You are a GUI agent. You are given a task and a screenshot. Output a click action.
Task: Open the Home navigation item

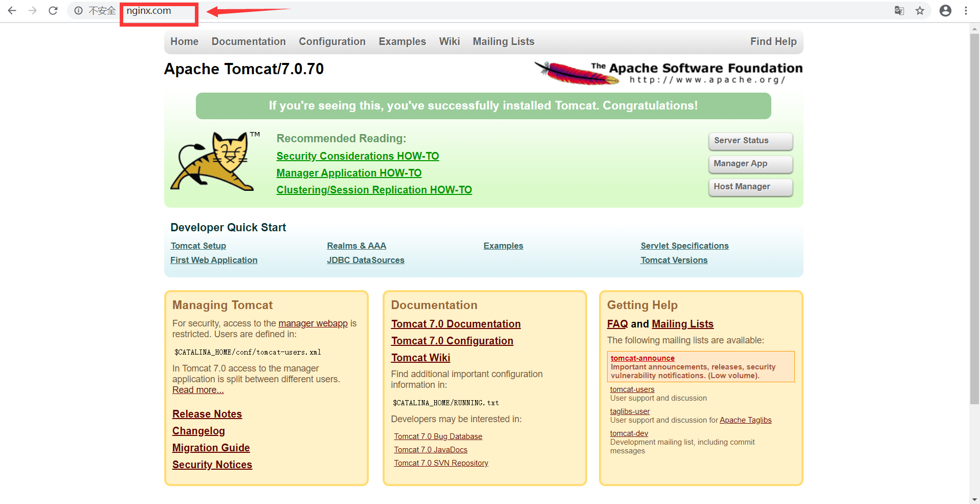(184, 41)
